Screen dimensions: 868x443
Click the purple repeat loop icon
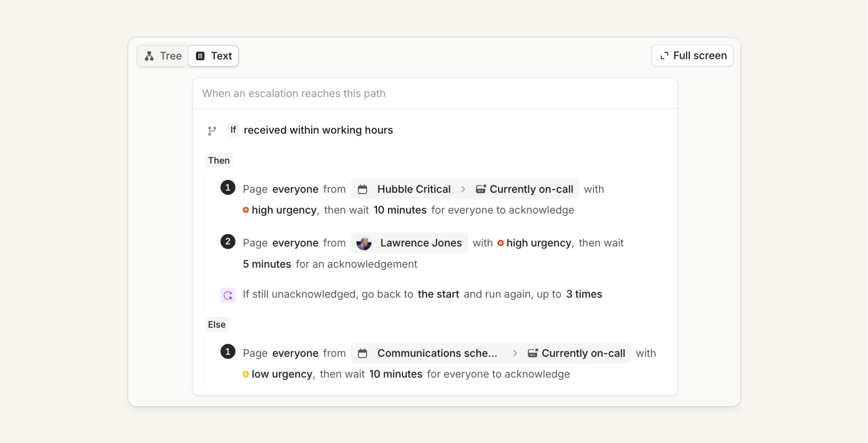228,295
